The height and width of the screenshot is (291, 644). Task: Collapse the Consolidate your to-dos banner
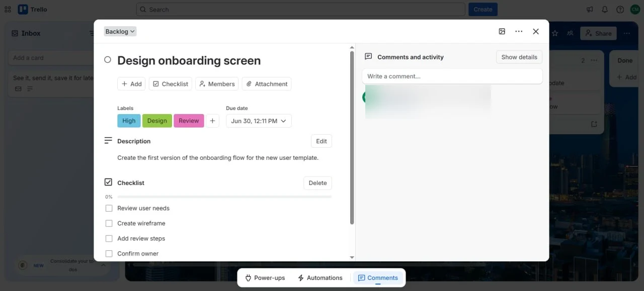(103, 265)
